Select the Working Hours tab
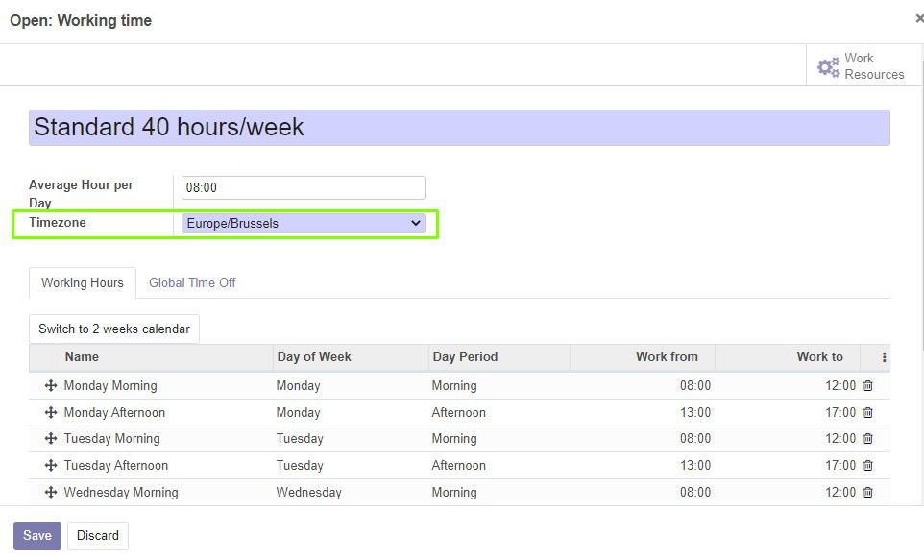The image size is (924, 560). click(x=83, y=283)
